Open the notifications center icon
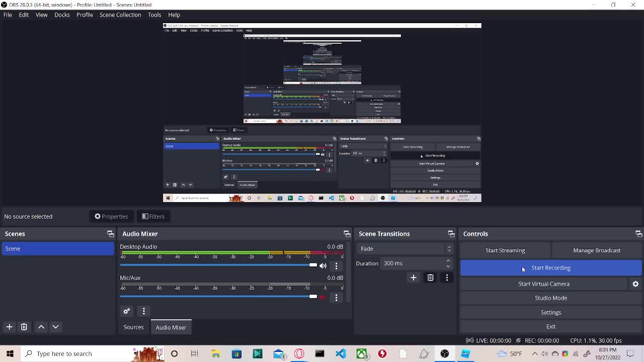 pos(630,353)
